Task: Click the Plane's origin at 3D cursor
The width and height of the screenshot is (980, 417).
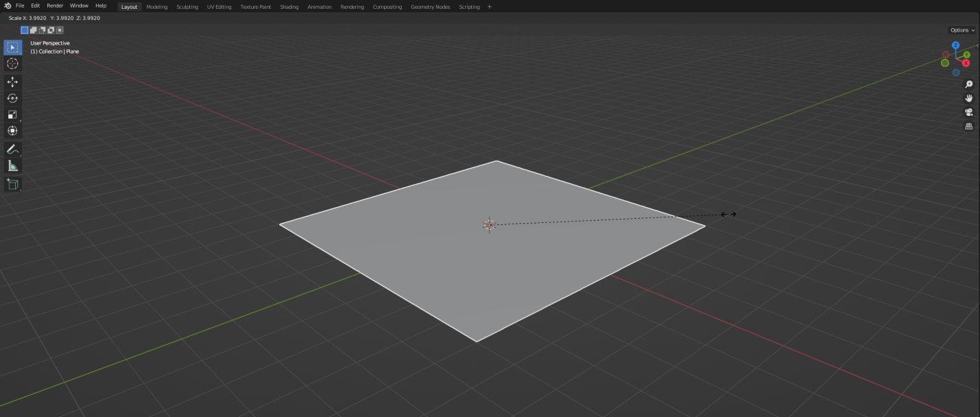Action: pos(489,225)
